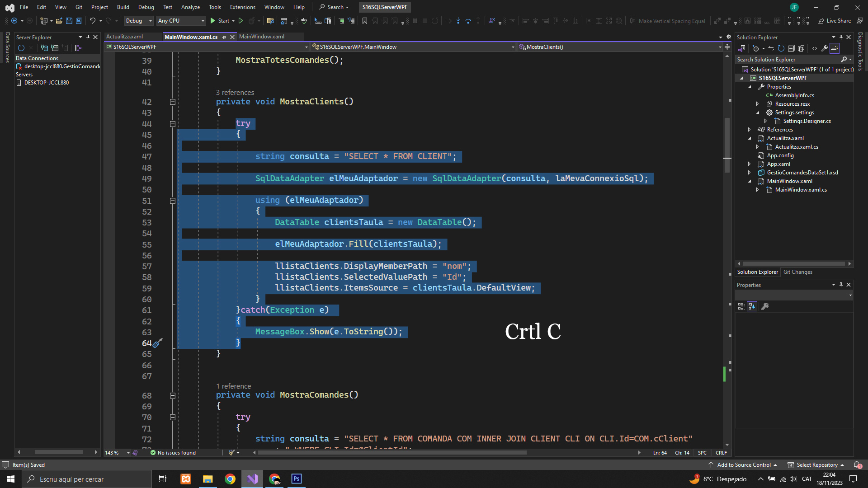This screenshot has width=868, height=488.
Task: Click Refresh icon in Server Explorer
Action: coord(21,48)
